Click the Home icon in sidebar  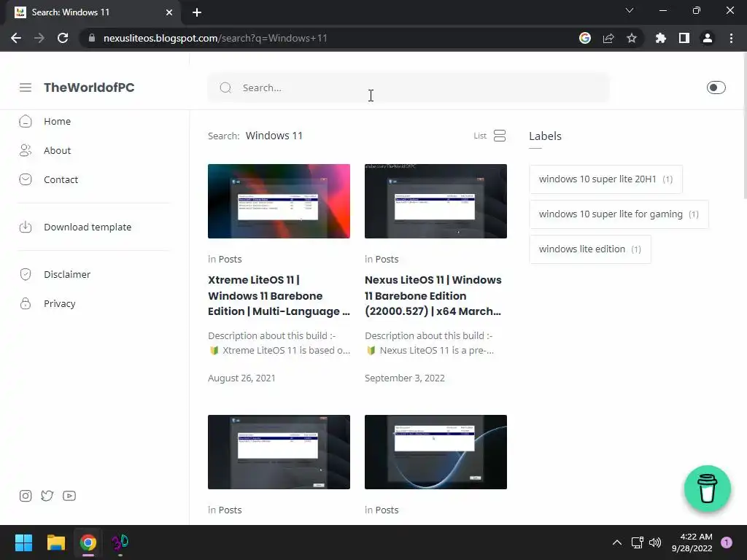[x=26, y=122]
